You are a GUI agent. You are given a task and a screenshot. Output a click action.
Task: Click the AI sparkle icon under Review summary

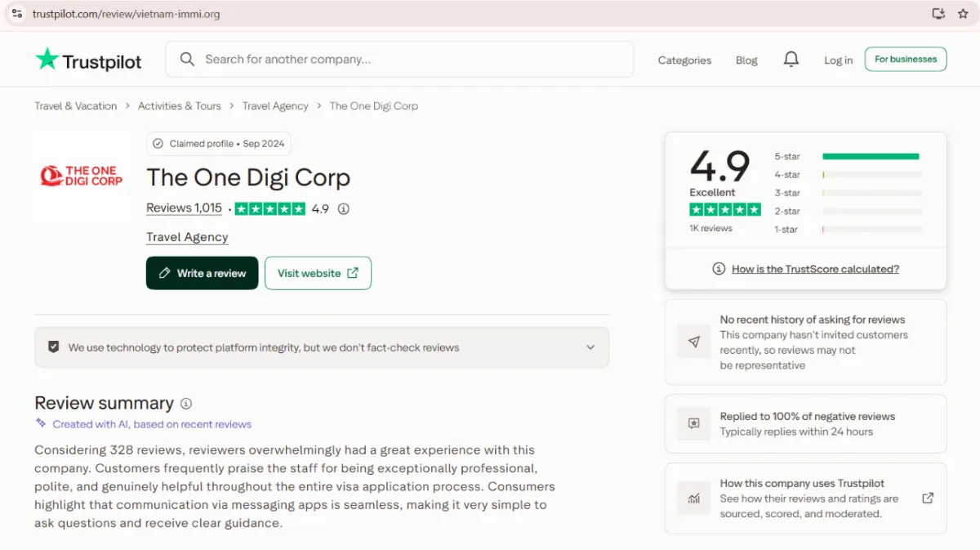(x=41, y=423)
